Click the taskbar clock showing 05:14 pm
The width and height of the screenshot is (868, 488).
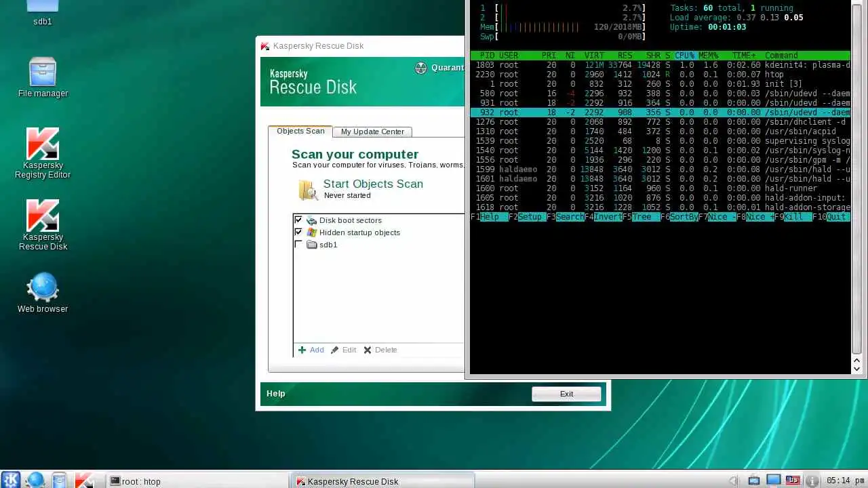[x=844, y=481]
